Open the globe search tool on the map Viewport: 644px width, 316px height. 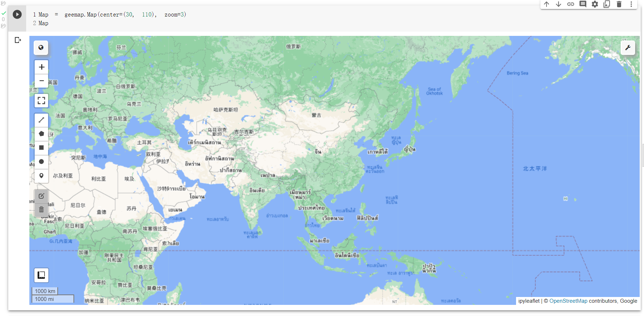point(41,47)
